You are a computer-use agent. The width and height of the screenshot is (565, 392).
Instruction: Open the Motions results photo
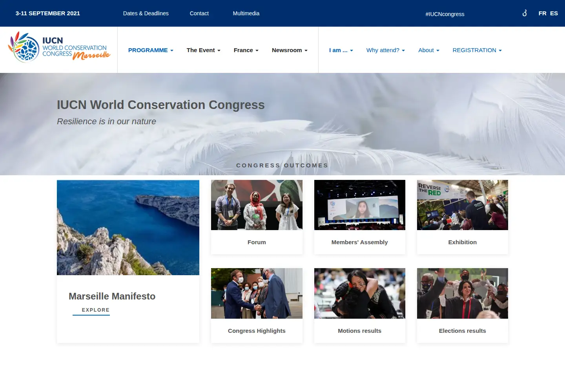coord(360,293)
